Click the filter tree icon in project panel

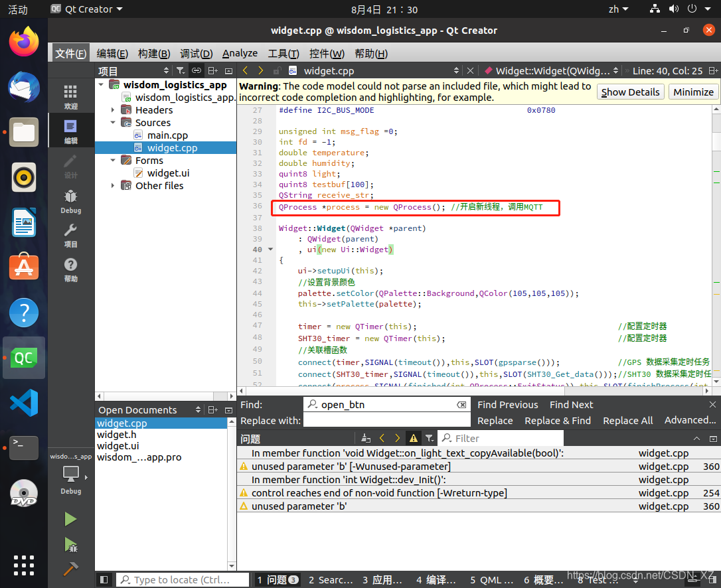click(181, 70)
